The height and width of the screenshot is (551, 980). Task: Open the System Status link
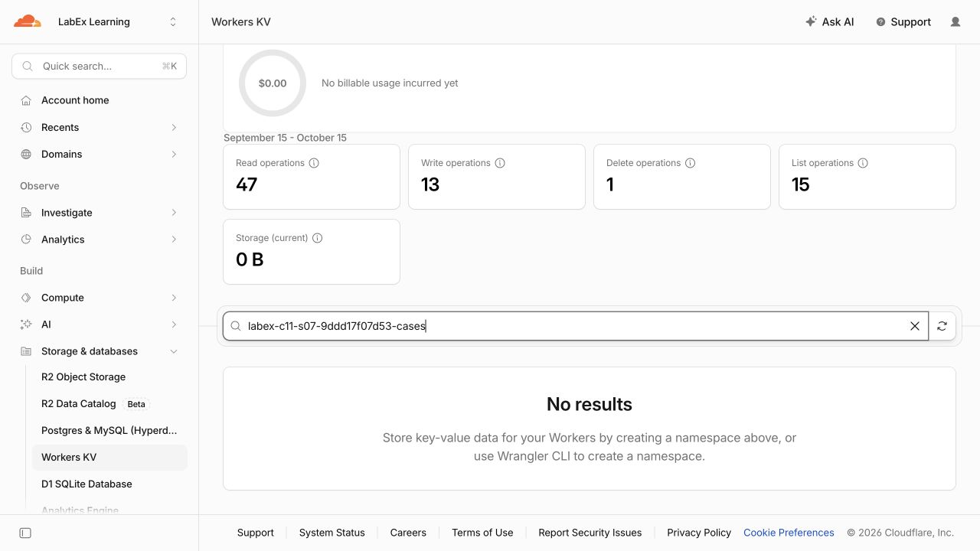(332, 533)
